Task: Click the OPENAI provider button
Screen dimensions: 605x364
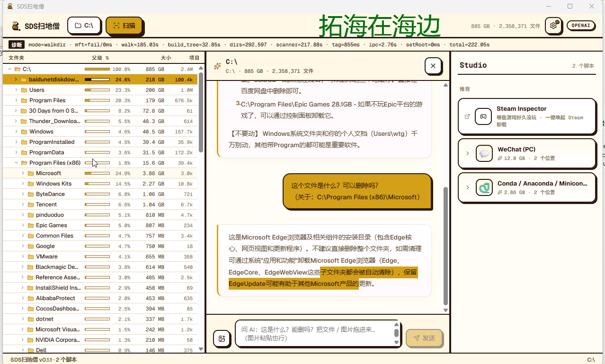Action: coord(581,26)
